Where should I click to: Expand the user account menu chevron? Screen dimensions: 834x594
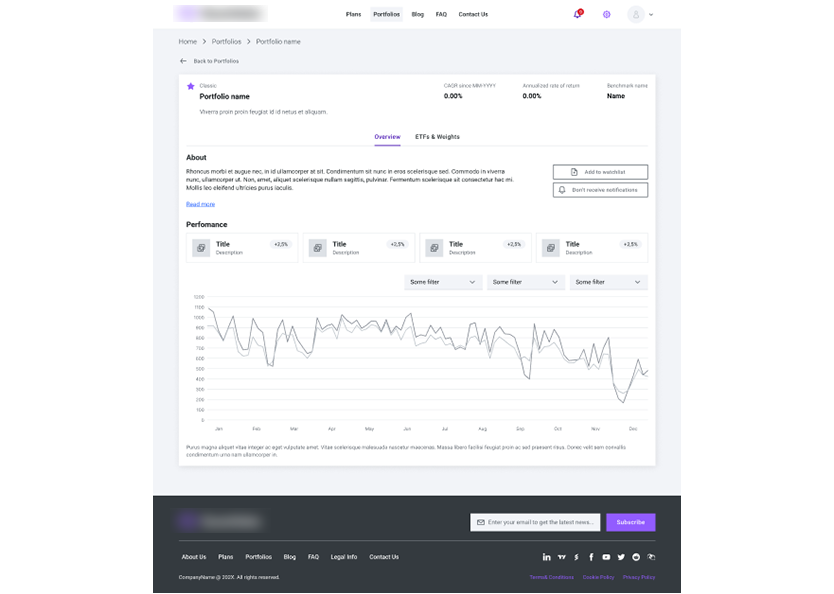[652, 15]
